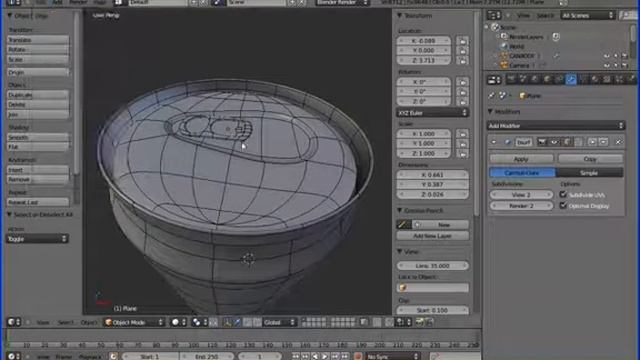Toggle record auto-keyframe button
This screenshot has width=640, height=360.
pyautogui.click(x=358, y=356)
